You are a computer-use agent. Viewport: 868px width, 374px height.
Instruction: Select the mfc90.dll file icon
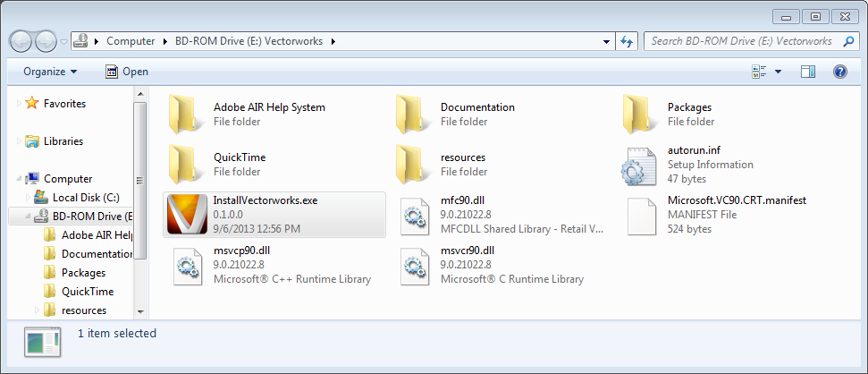414,215
